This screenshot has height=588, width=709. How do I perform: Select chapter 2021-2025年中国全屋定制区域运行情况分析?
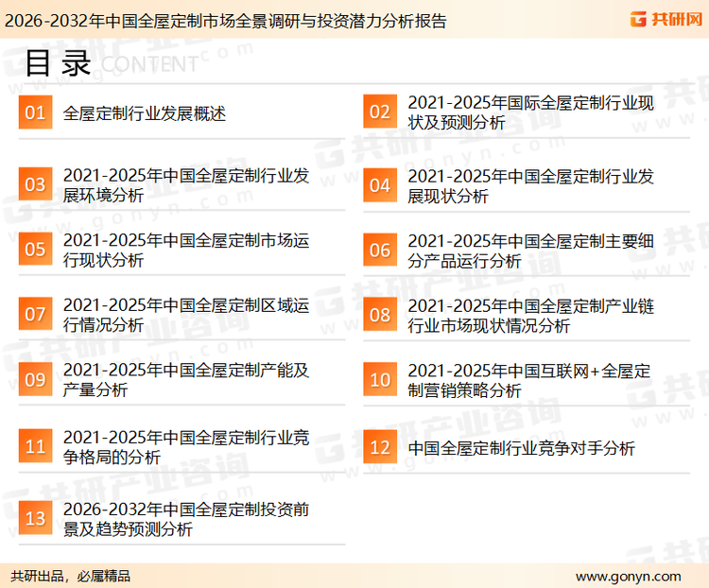[186, 315]
